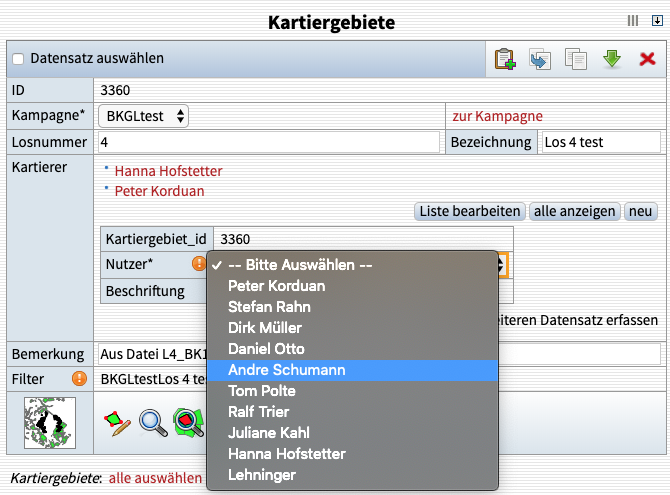Select Daniel Otto from the list

(353, 349)
